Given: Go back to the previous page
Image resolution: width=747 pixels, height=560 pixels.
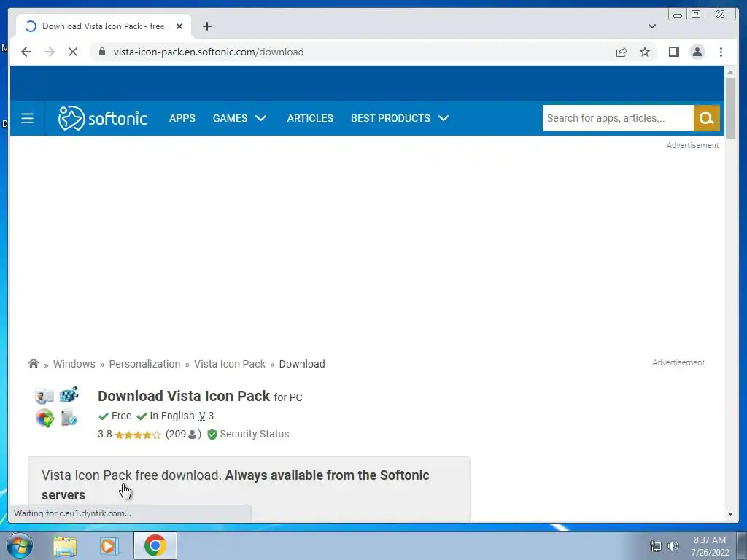Looking at the screenshot, I should coord(26,52).
